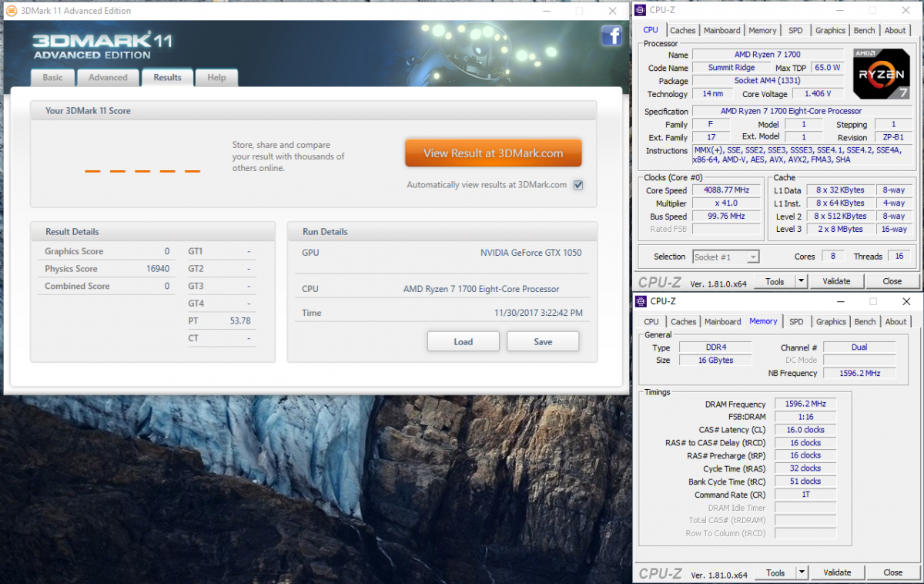Click the Save button in Run Details

click(543, 341)
